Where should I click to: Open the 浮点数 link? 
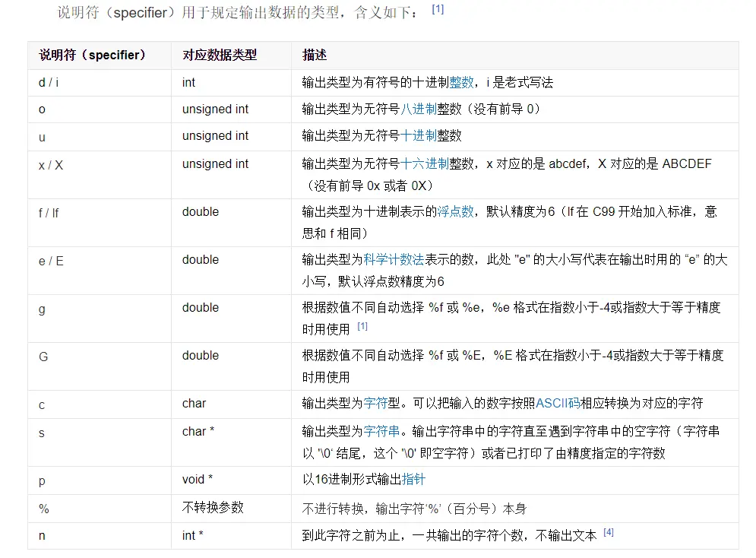click(x=456, y=212)
